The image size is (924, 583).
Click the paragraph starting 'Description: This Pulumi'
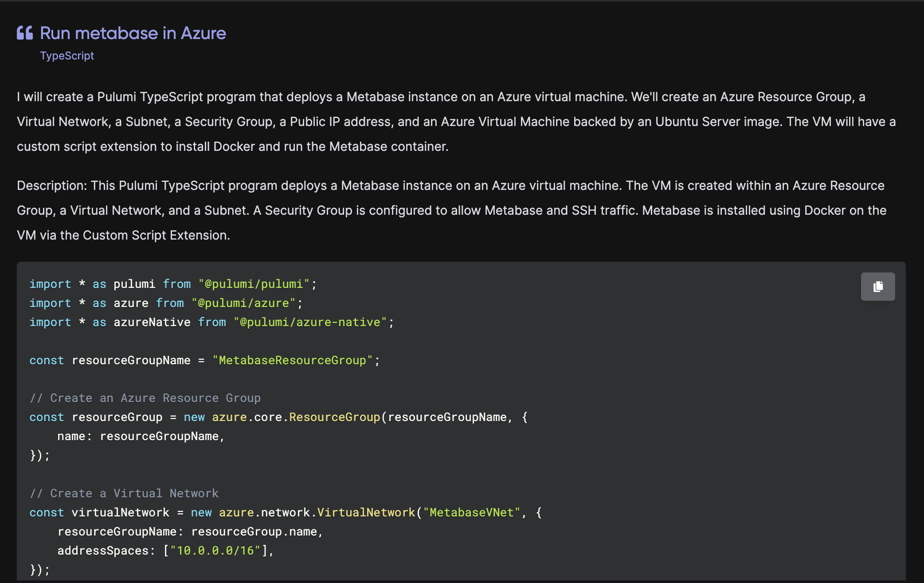(x=452, y=210)
